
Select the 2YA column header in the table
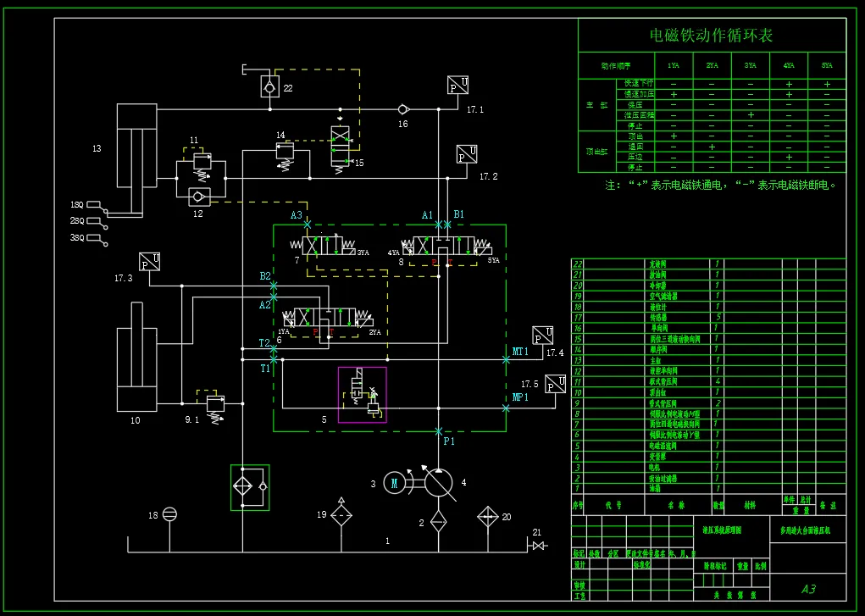point(713,66)
